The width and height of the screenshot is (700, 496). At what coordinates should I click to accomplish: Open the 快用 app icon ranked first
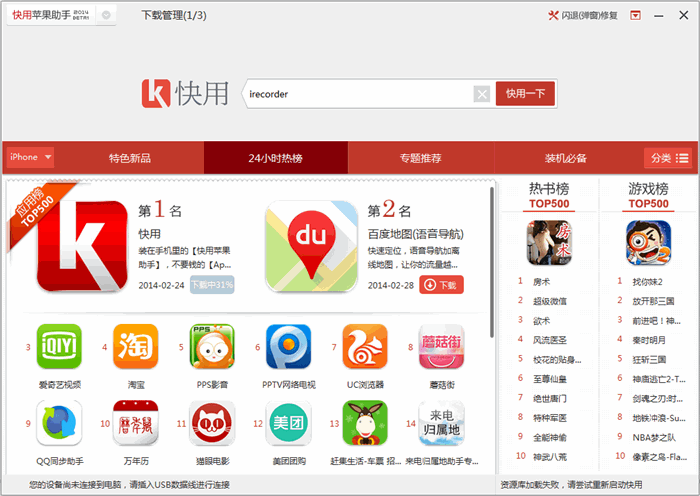(82, 246)
